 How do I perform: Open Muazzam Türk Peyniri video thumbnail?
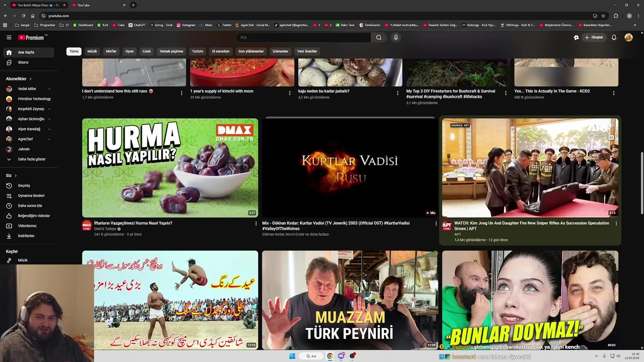point(350,300)
